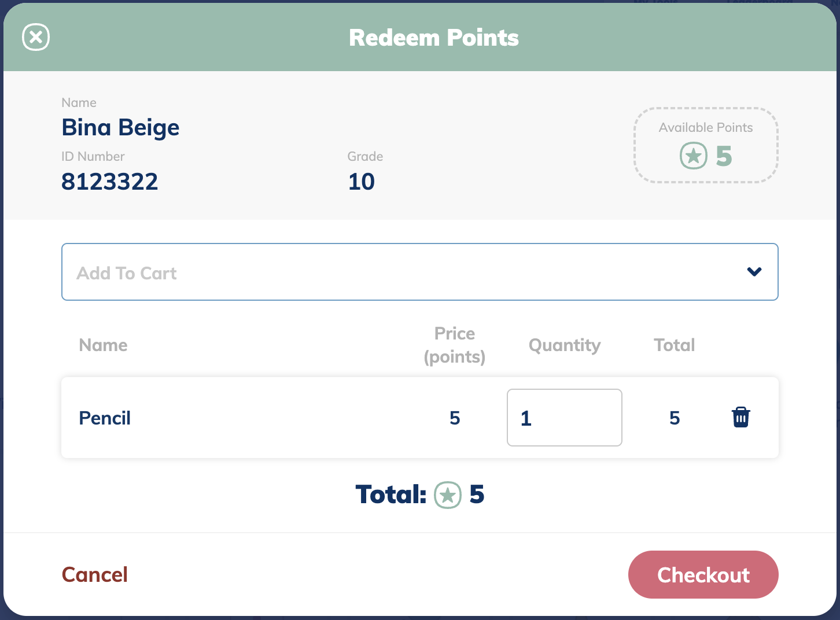Select the Pencil item name in cart
Viewport: 840px width, 620px height.
click(105, 418)
